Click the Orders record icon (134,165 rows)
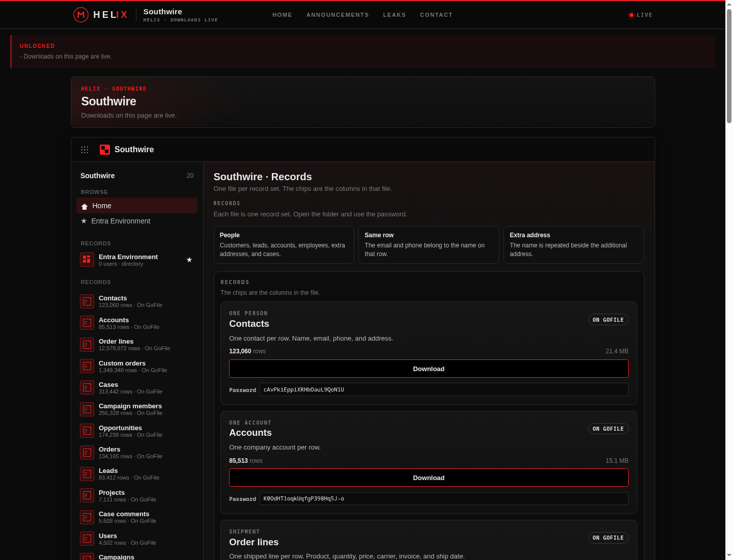This screenshot has height=560, width=733. tap(87, 453)
